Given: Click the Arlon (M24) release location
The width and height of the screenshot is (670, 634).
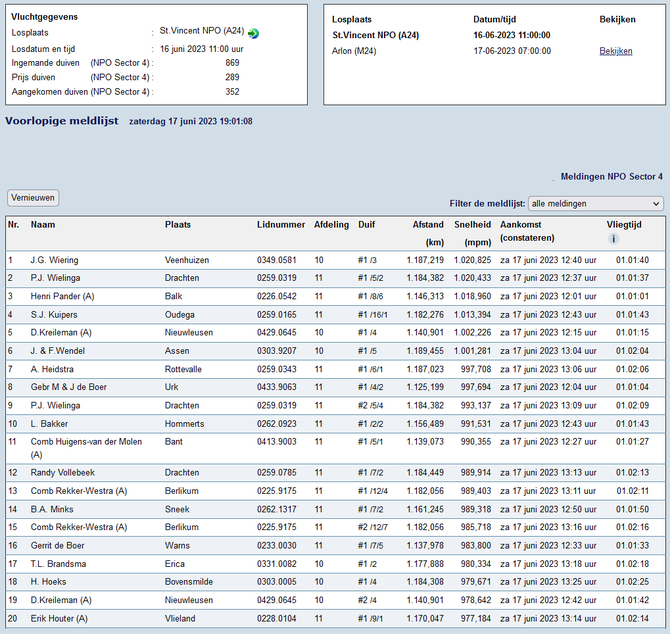Looking at the screenshot, I should [354, 51].
